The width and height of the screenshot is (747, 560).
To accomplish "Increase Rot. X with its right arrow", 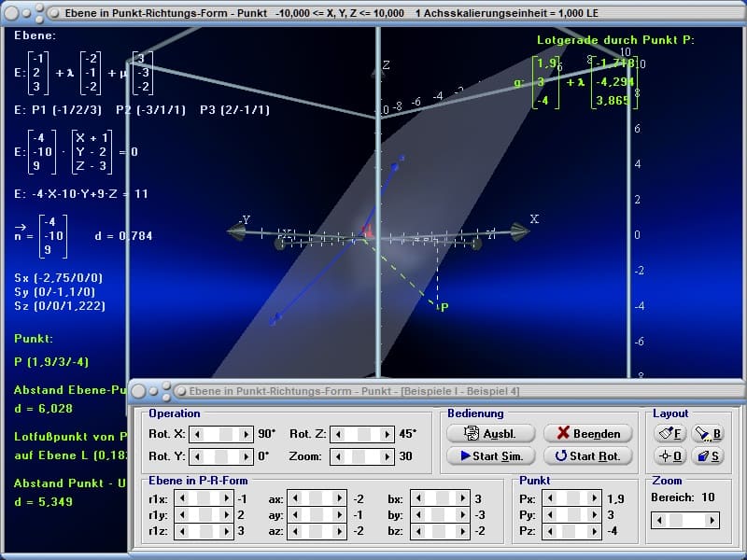I will pos(246,434).
